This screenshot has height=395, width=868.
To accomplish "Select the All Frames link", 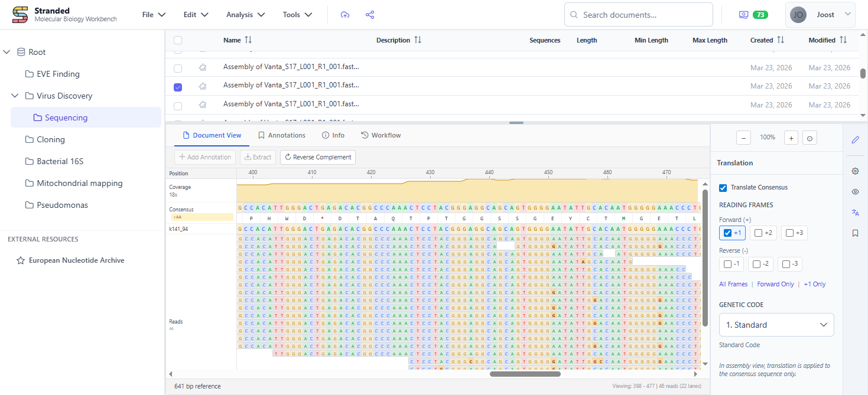I will click(733, 284).
